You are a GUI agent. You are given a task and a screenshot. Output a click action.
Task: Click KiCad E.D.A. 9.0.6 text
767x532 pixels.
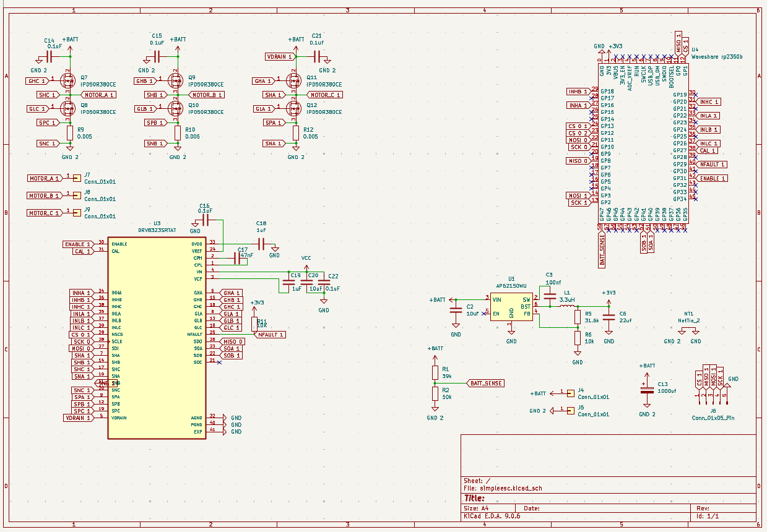coord(492,516)
